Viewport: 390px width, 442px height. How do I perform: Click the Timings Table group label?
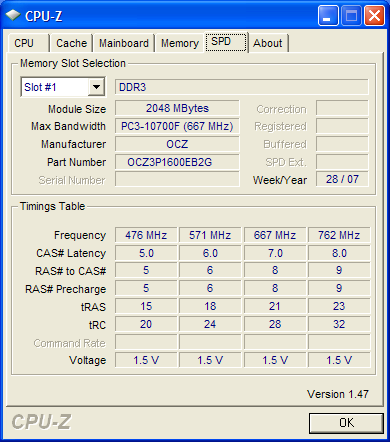52,206
